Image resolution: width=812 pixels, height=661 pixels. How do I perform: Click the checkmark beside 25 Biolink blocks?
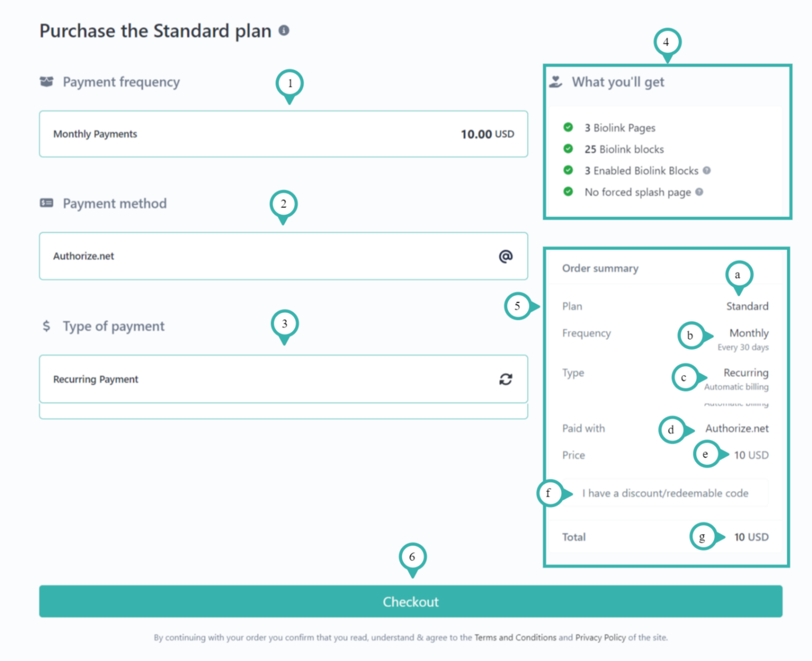pyautogui.click(x=568, y=149)
